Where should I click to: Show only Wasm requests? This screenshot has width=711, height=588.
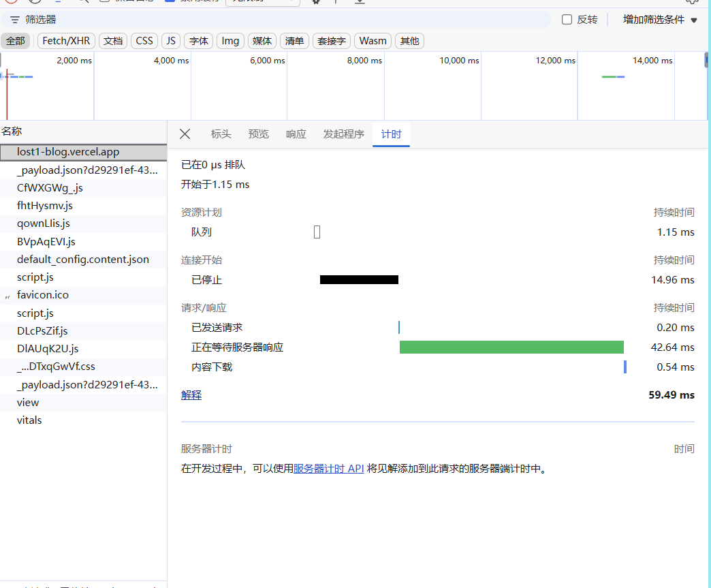373,41
